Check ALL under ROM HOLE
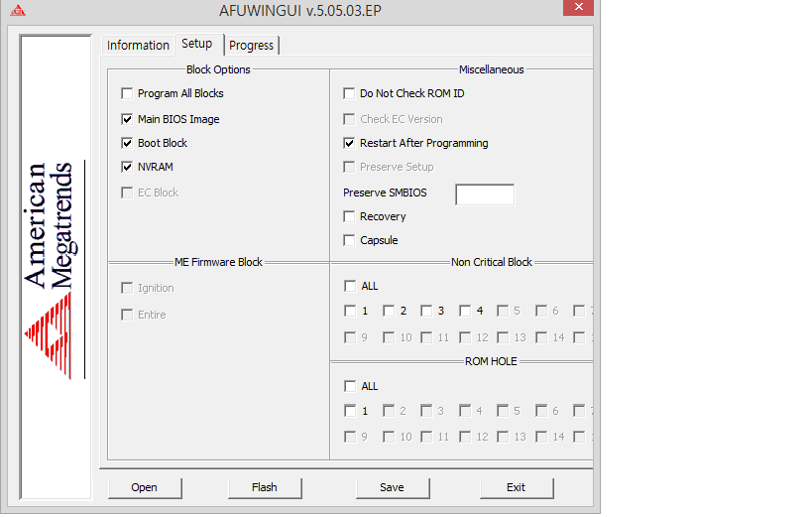Viewport: 812px width, 517px height. (350, 386)
